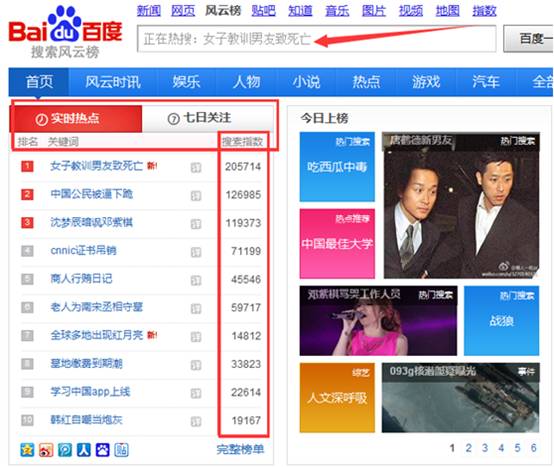Share via the Tieba 贴 icon
This screenshot has height=467, width=554.
(x=121, y=450)
